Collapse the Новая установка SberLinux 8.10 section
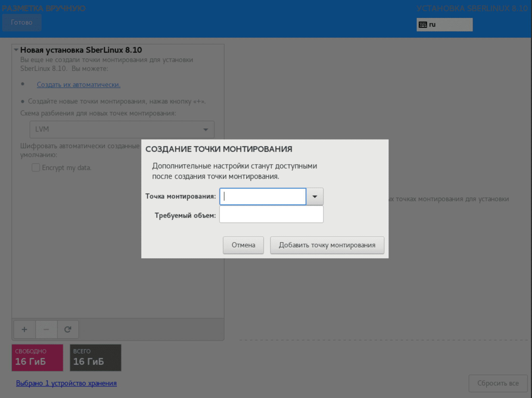 [x=16, y=50]
